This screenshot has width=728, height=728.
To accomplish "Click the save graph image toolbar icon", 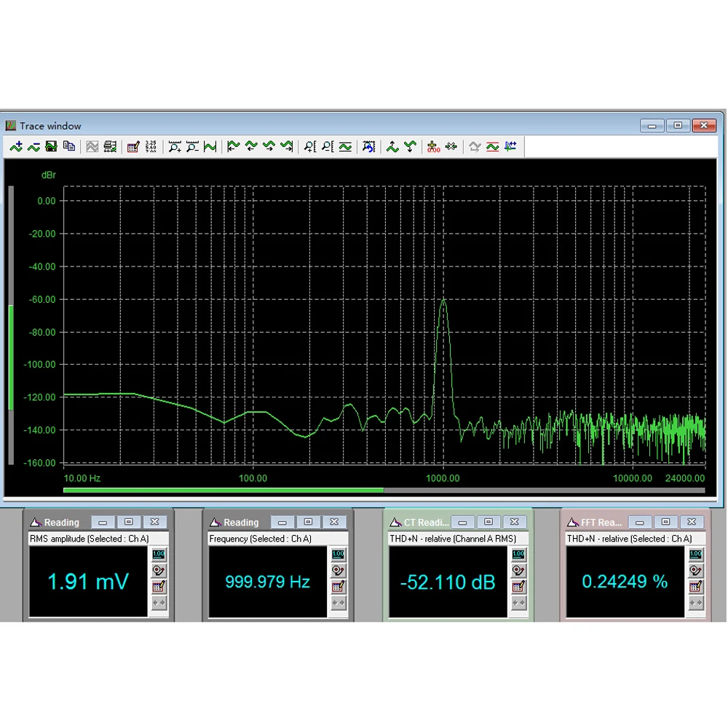I will point(51,147).
